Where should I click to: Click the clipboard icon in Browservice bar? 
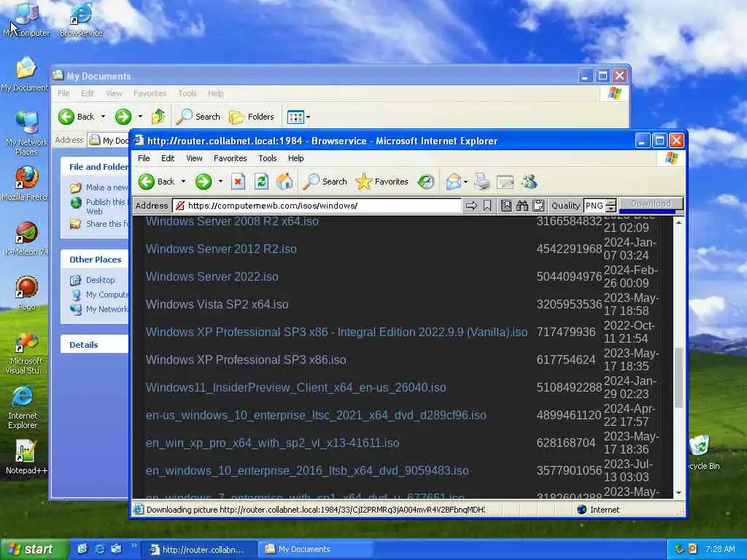tap(538, 206)
